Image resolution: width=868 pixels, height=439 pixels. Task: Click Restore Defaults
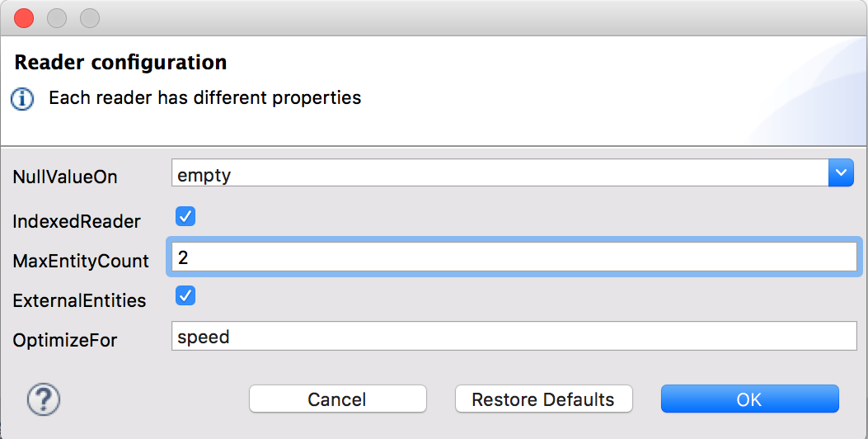543,399
